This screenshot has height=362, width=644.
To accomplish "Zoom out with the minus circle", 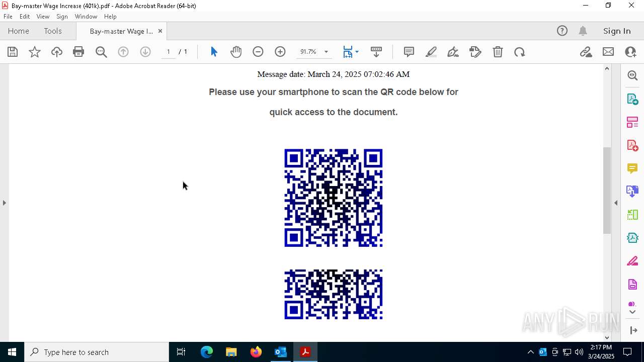I will (258, 52).
